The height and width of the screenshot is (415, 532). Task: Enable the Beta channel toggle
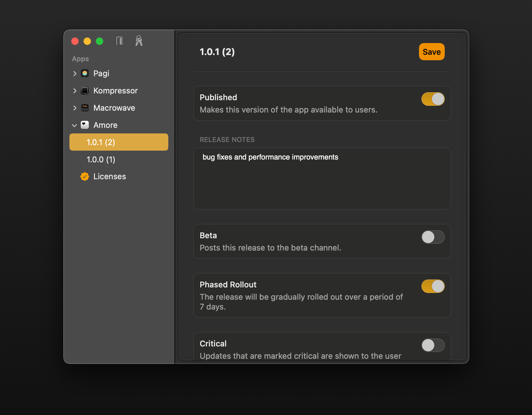433,237
